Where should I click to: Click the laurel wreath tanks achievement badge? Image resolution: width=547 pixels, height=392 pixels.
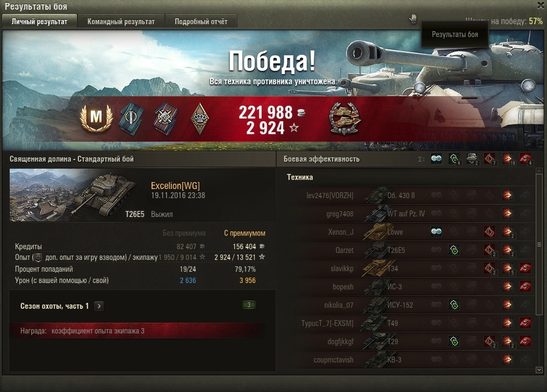[x=344, y=118]
